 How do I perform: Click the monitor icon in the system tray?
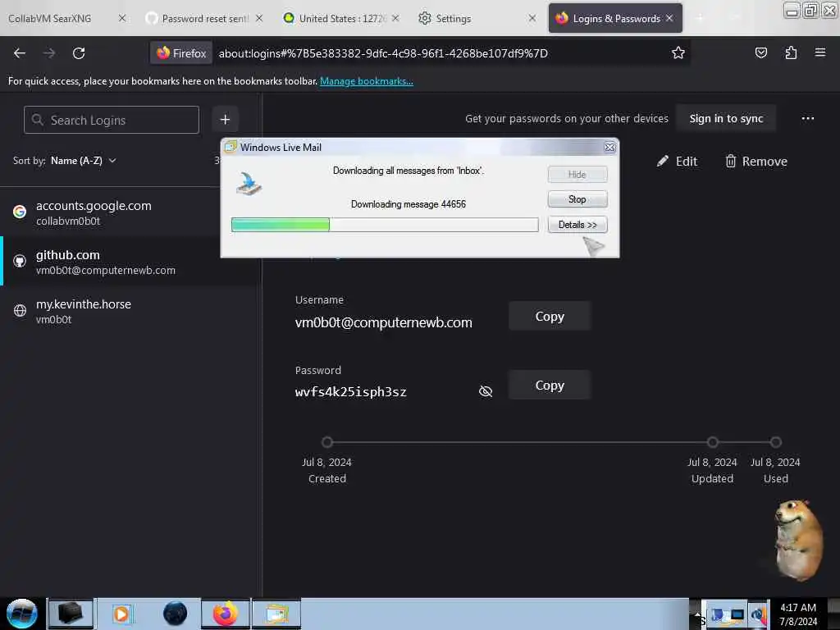(x=737, y=614)
